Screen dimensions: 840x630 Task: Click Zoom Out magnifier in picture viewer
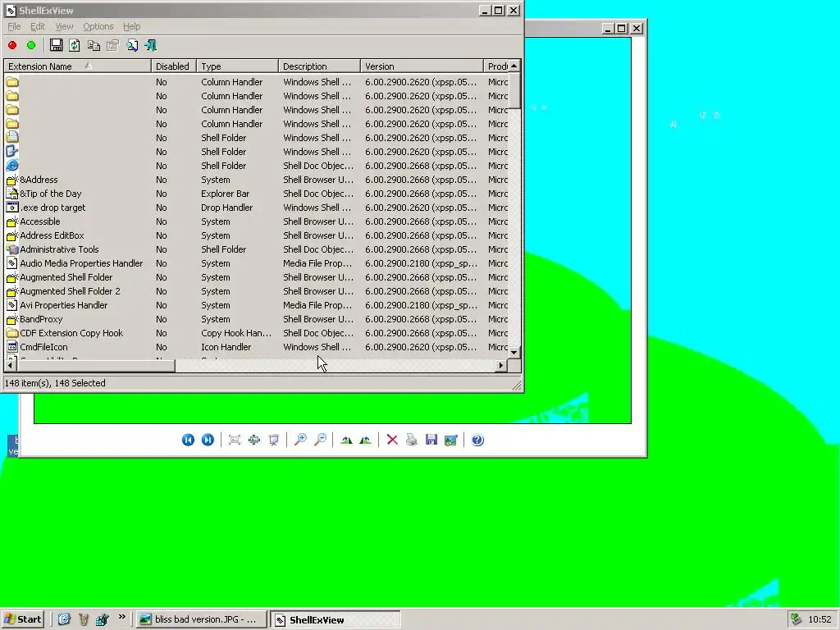point(321,440)
